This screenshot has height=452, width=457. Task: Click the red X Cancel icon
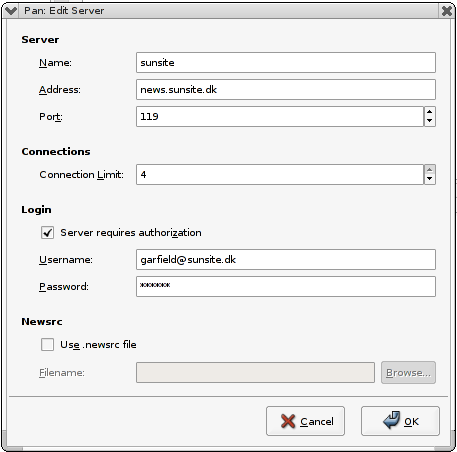288,421
